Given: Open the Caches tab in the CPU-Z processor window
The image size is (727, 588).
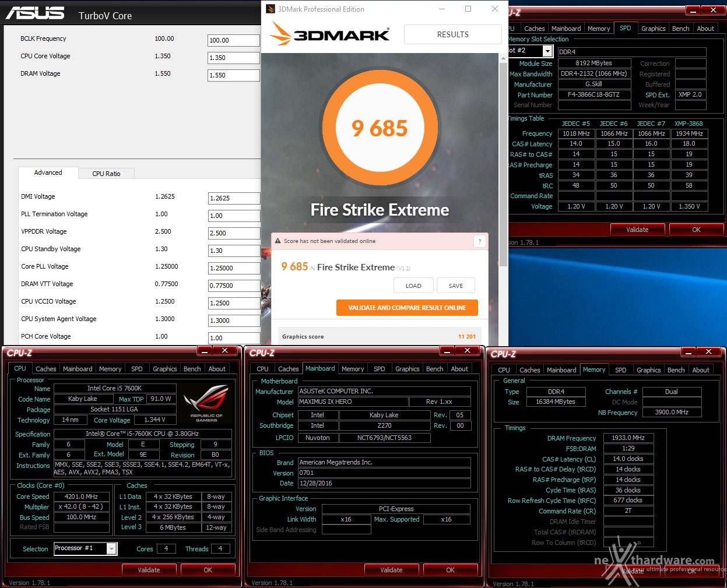Looking at the screenshot, I should coord(46,369).
